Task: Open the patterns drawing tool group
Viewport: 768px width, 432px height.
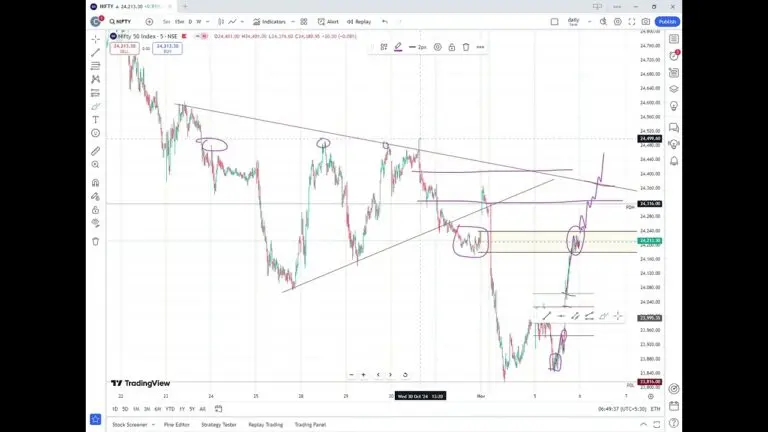Action: coord(96,79)
